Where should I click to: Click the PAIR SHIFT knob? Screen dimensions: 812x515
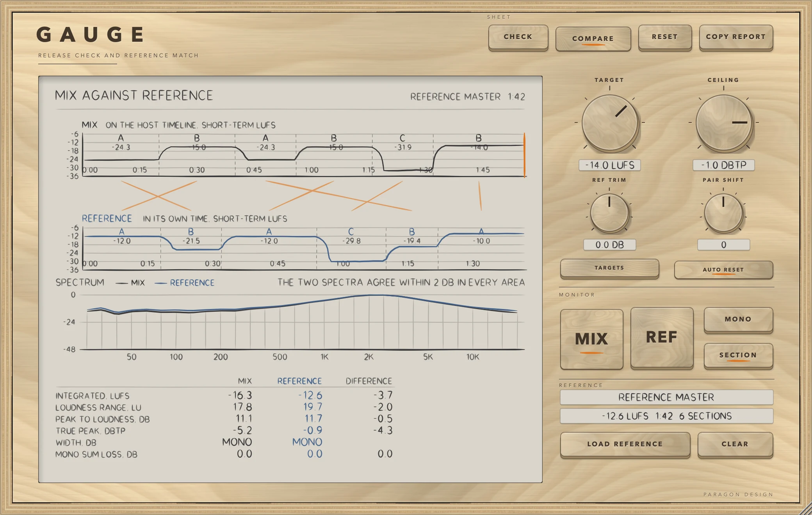[x=723, y=213]
